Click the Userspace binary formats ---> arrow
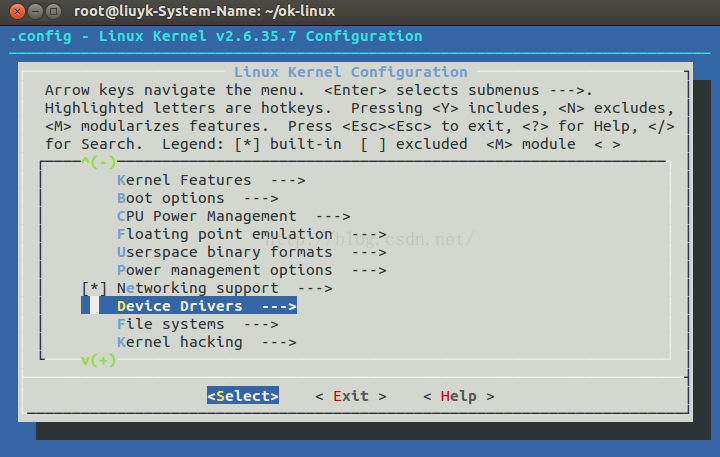Image resolution: width=720 pixels, height=457 pixels. [x=369, y=253]
